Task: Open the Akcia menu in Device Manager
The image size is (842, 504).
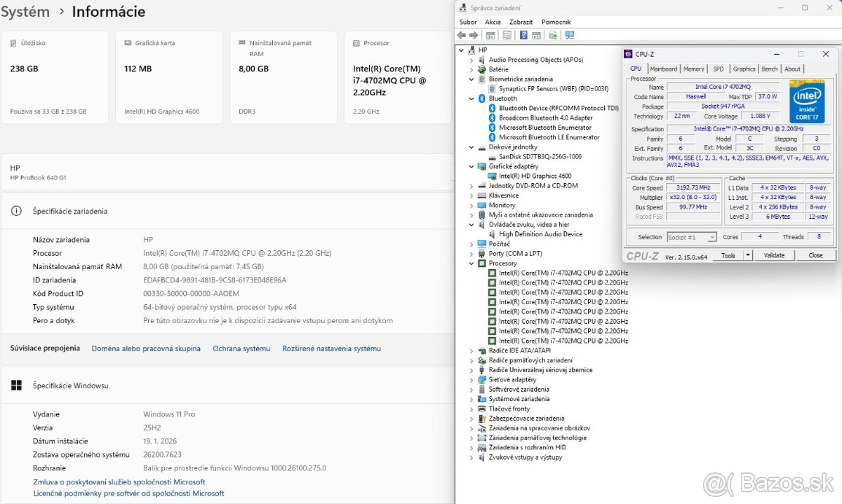Action: click(x=493, y=22)
